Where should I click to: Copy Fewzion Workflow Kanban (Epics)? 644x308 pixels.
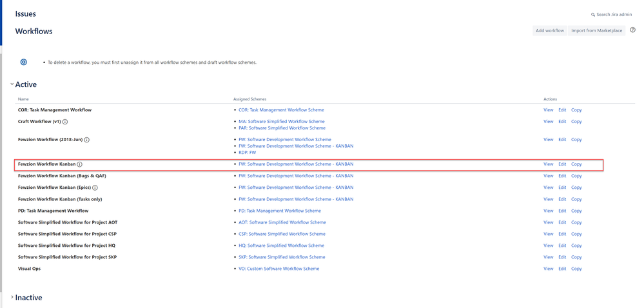[x=577, y=188]
